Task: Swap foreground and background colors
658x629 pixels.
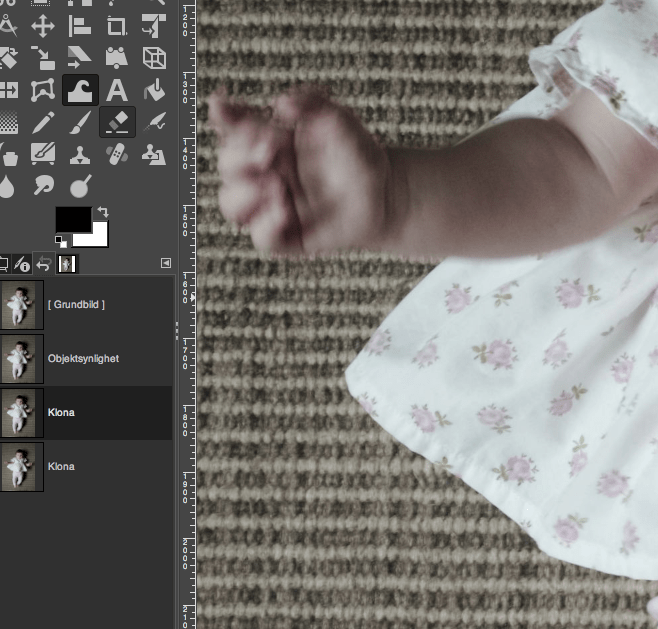Action: click(x=102, y=213)
